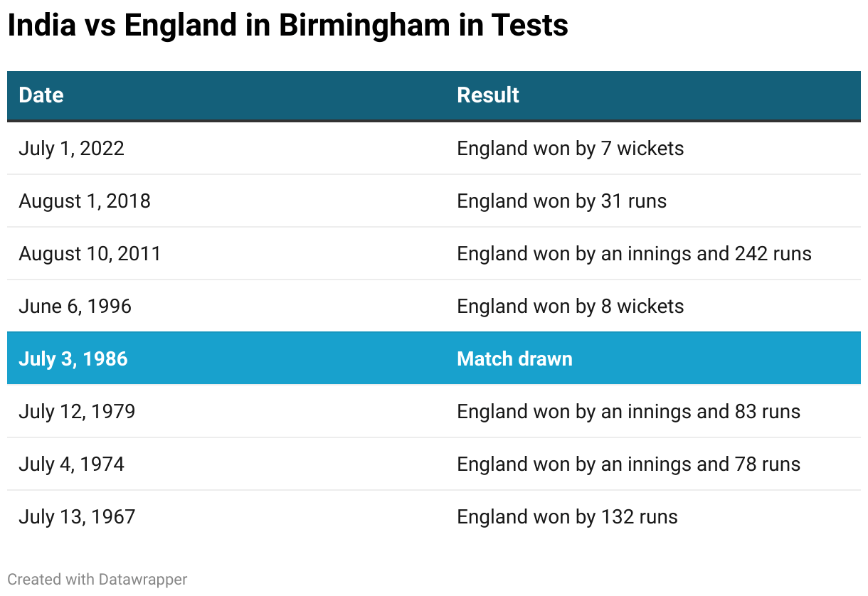Screen dimensions: 868x596
Task: Select the June 6, 1996 date cell
Action: coord(75,306)
